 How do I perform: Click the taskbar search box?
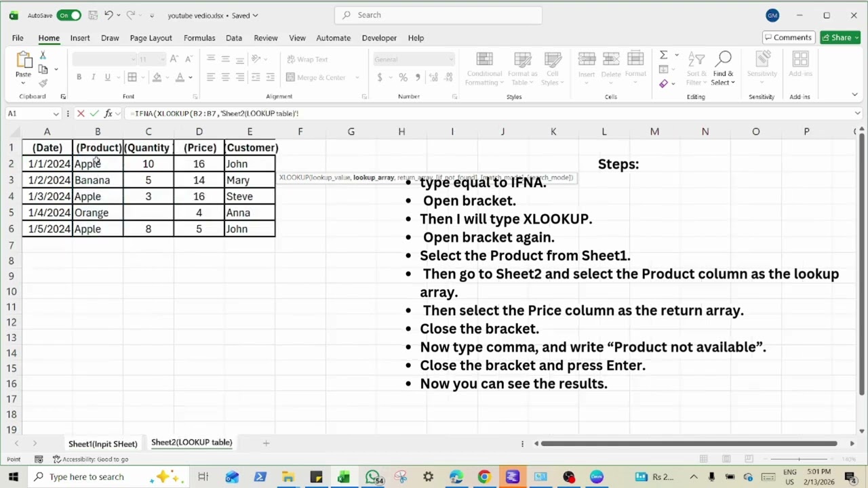click(x=107, y=477)
